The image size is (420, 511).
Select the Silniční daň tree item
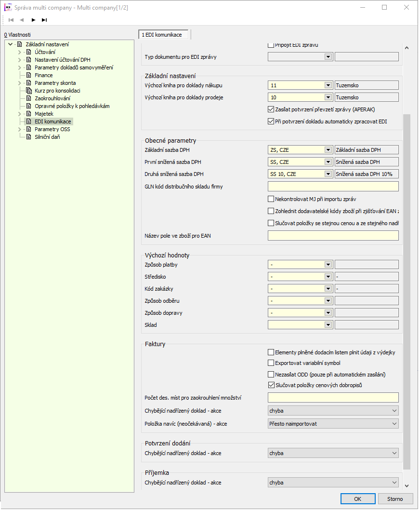click(47, 137)
